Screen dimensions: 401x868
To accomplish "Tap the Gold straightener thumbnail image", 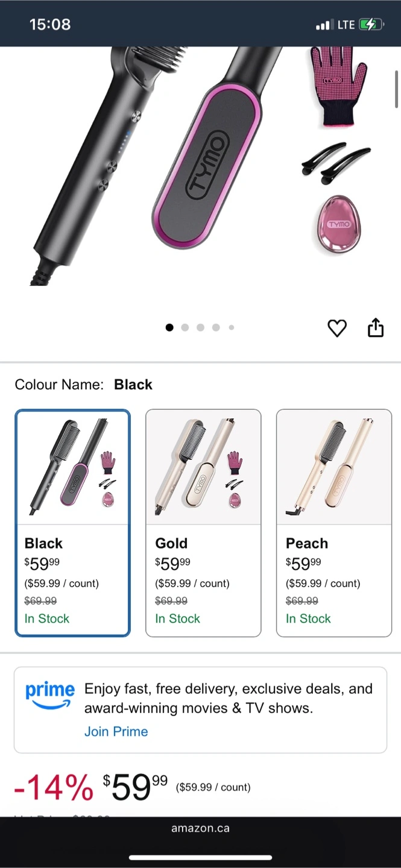I will coord(203,467).
